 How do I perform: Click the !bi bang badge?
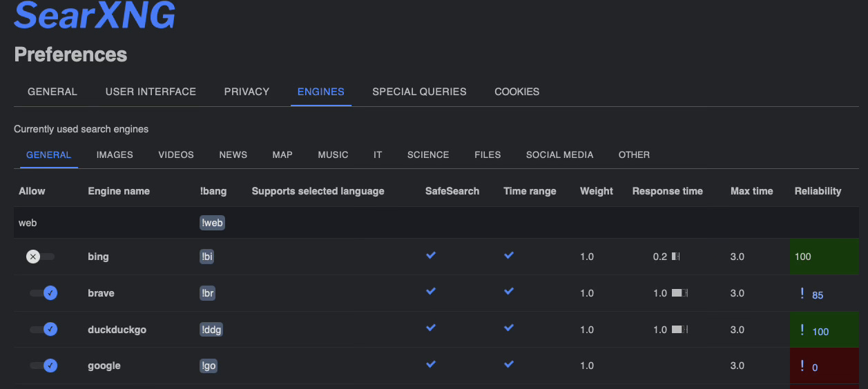(207, 257)
